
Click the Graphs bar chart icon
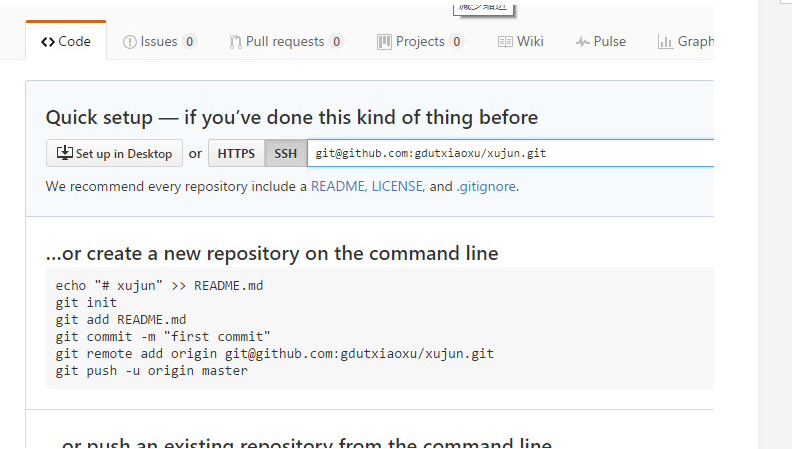665,42
